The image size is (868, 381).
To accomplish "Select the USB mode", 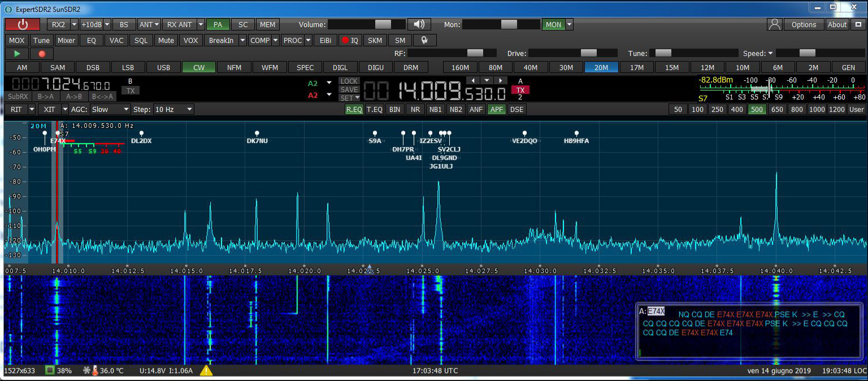I will [163, 67].
